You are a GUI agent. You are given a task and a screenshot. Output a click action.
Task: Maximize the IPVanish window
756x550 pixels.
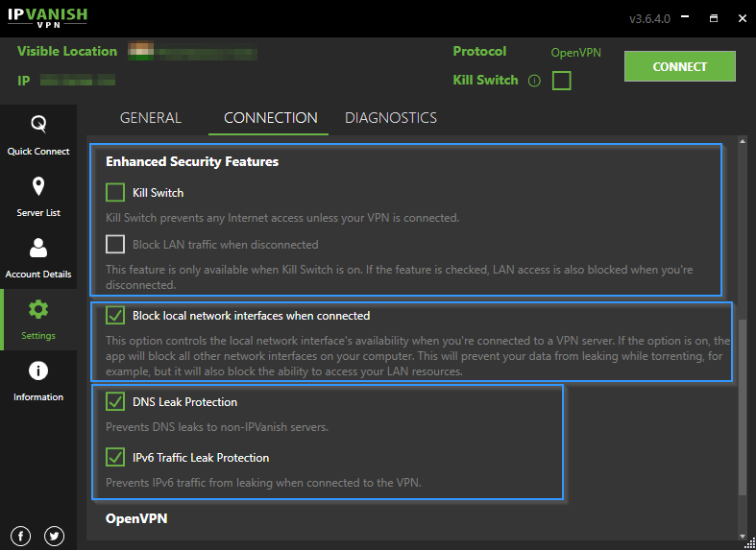point(714,18)
